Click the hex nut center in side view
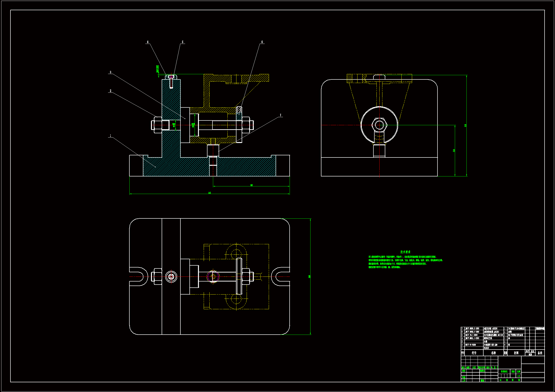The width and height of the screenshot is (555, 392). click(x=379, y=125)
